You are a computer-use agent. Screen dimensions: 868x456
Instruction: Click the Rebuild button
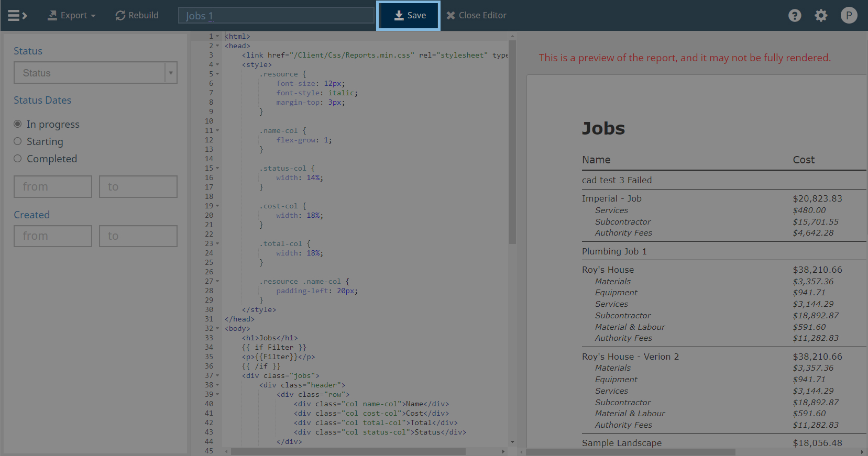point(137,15)
